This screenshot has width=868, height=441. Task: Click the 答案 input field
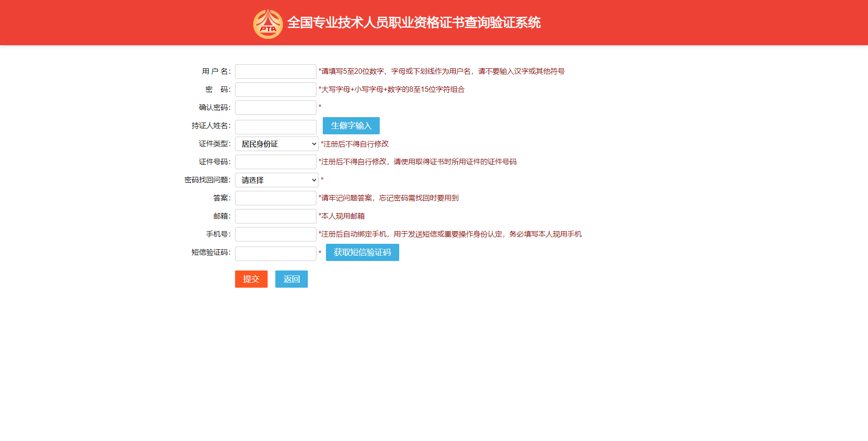pyautogui.click(x=275, y=198)
